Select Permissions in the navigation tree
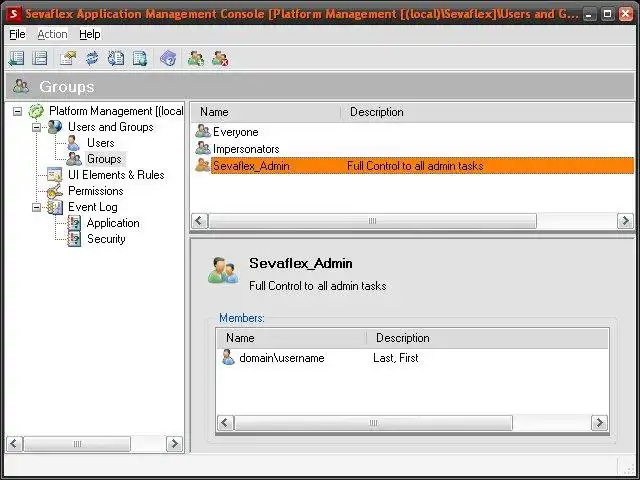Image resolution: width=640 pixels, height=480 pixels. point(96,191)
